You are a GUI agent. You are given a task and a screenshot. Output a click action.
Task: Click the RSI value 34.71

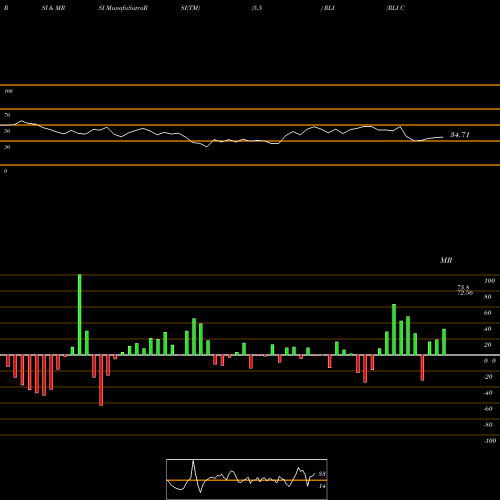(x=460, y=135)
